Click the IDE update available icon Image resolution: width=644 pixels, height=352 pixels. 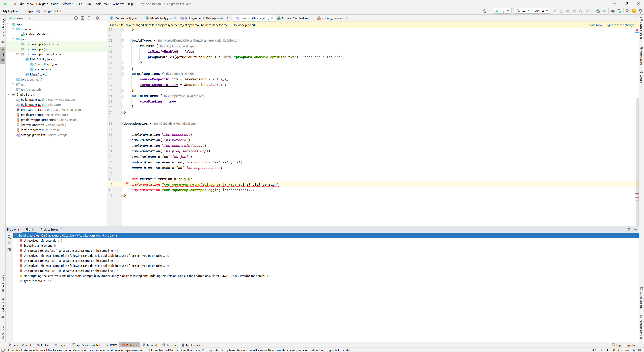pos(634,11)
